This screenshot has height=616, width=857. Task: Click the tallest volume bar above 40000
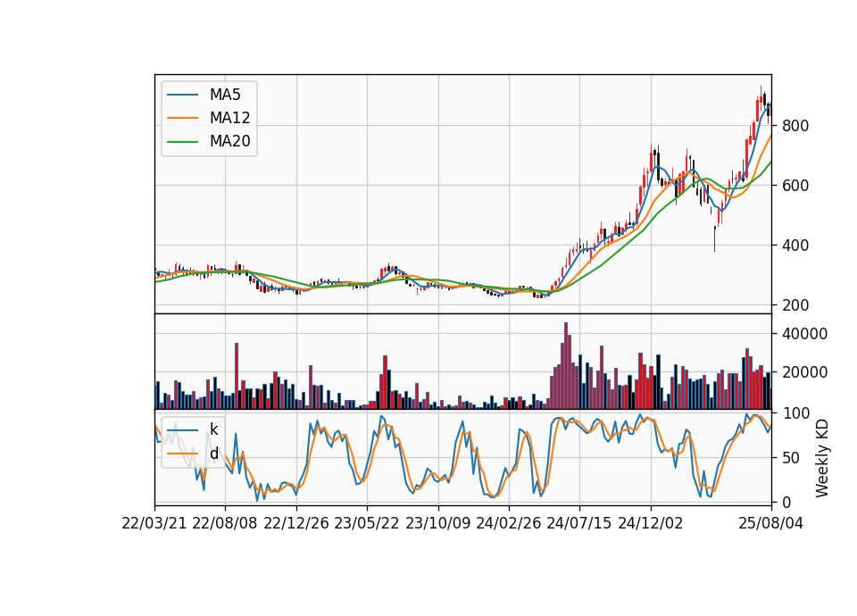(x=566, y=366)
